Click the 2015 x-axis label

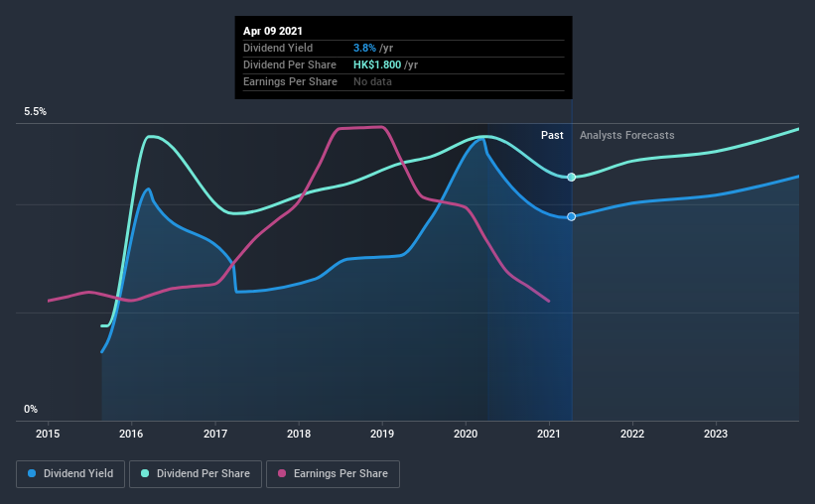point(48,434)
